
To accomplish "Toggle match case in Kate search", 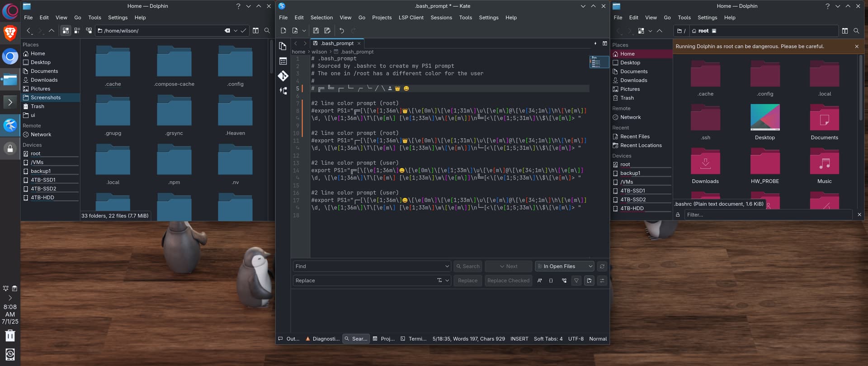I will point(539,281).
